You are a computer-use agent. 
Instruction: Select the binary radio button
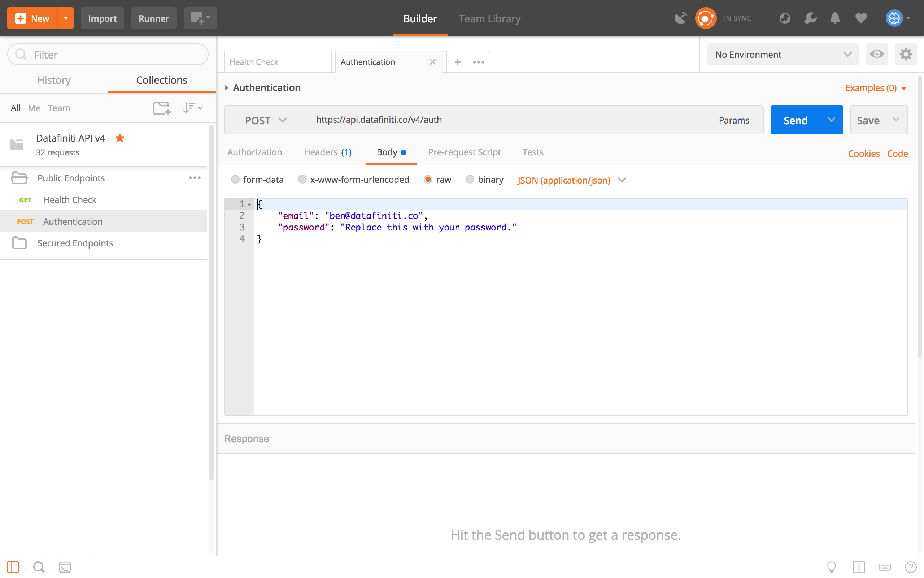470,179
